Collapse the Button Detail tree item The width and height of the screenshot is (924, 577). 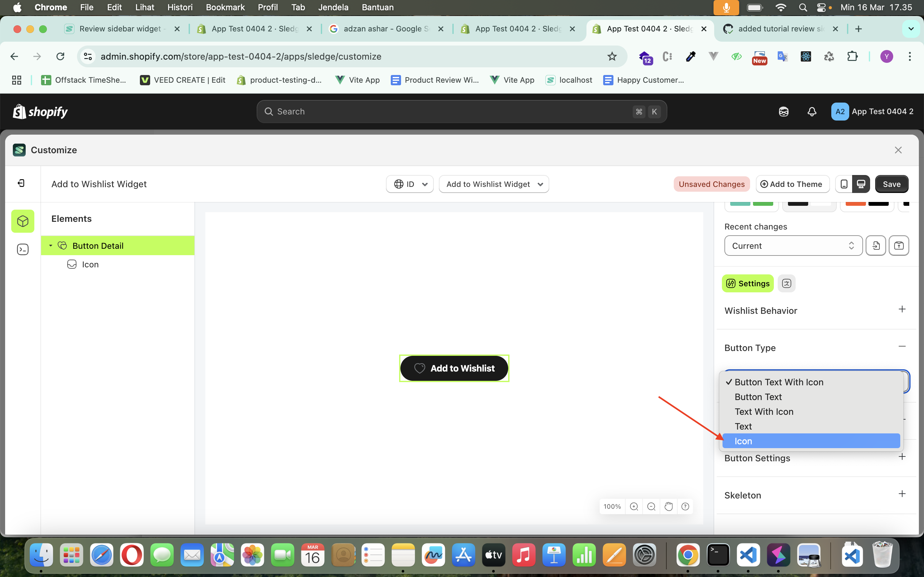(51, 245)
